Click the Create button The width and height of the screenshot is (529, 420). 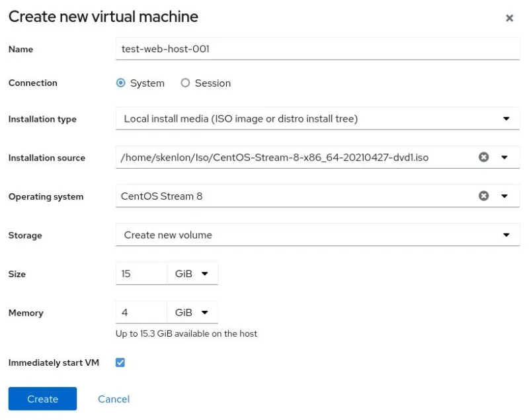42,399
